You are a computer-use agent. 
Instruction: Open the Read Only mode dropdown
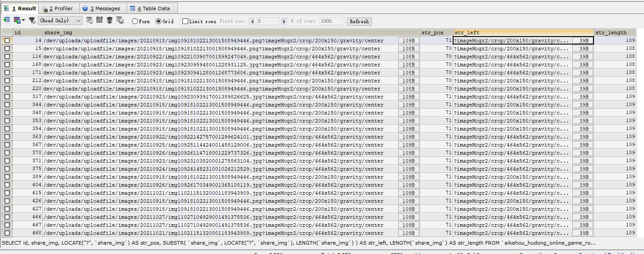click(x=60, y=20)
